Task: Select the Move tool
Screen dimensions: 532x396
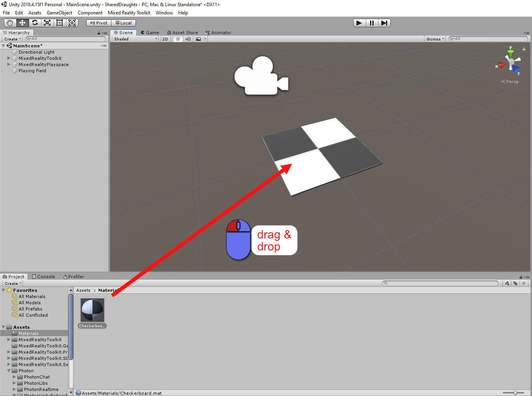Action: coord(23,23)
